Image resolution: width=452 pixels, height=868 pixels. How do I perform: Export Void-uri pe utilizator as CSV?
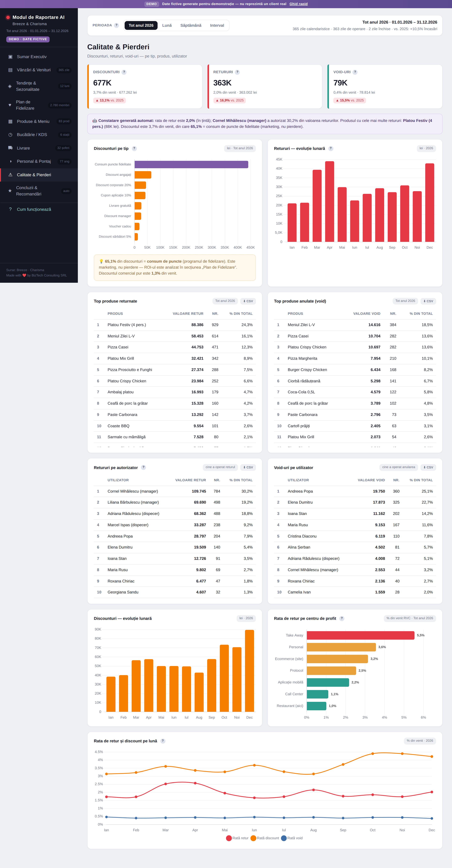428,467
